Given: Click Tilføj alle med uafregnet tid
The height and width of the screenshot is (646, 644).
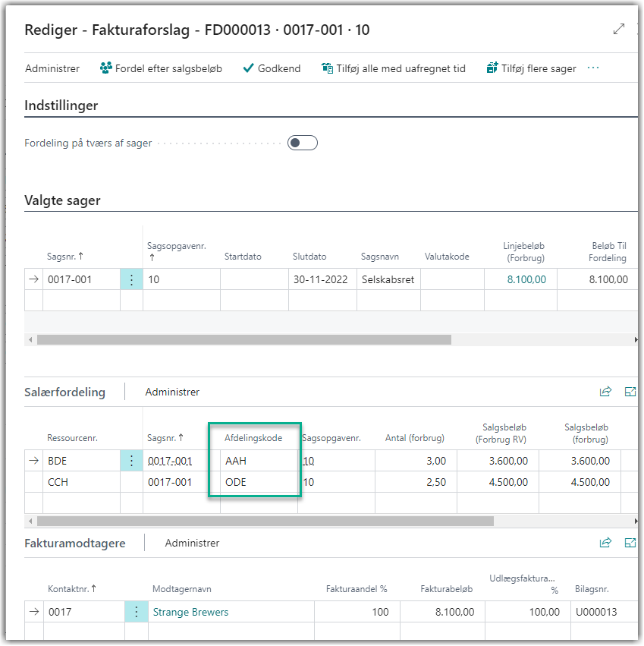Looking at the screenshot, I should [x=394, y=68].
